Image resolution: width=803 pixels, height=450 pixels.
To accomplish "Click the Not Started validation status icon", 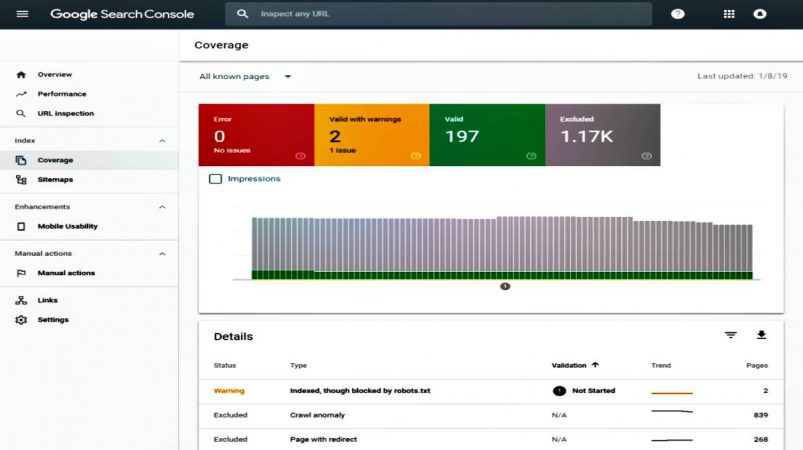I will (559, 391).
